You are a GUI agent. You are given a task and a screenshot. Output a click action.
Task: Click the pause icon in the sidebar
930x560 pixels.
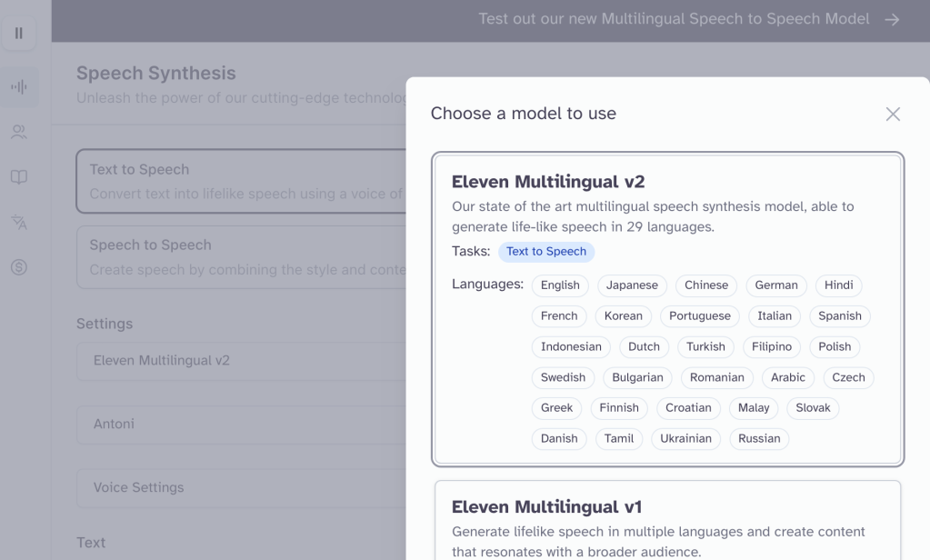(x=19, y=34)
